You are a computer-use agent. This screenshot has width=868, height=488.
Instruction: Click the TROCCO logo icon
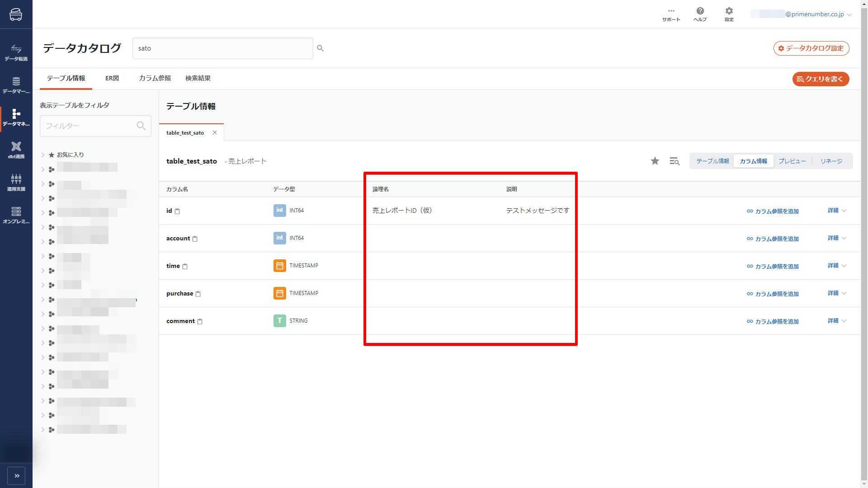point(16,14)
